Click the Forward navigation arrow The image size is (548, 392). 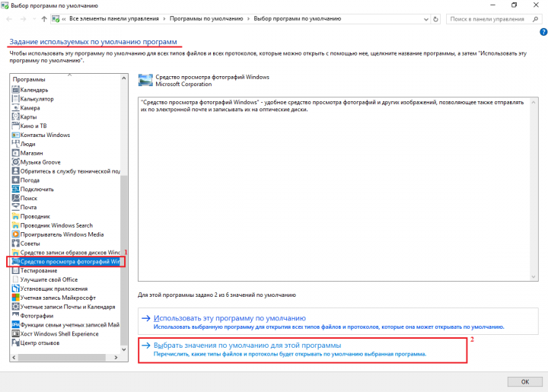23,19
